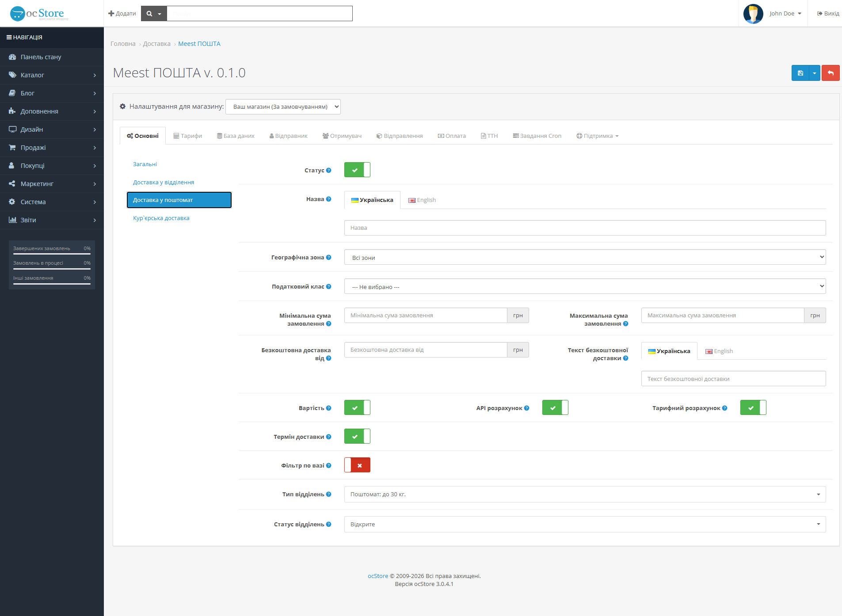The height and width of the screenshot is (616, 842).
Task: Switch to the Отримувач tab
Action: 342,136
